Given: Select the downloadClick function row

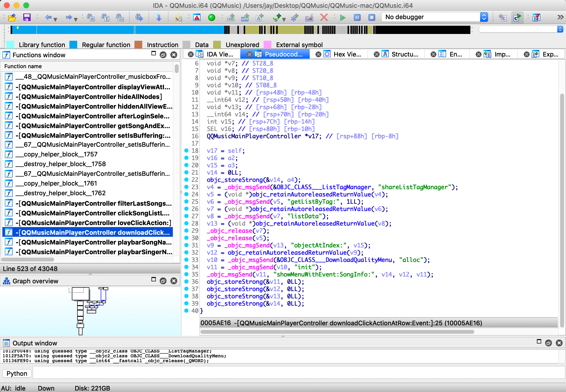Looking at the screenshot, I should coord(88,232).
